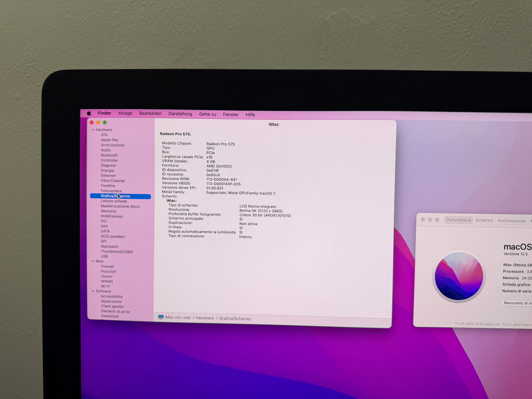The image size is (532, 399).
Task: Select Thunderbolt/USB4 in the sidebar
Action: (117, 252)
